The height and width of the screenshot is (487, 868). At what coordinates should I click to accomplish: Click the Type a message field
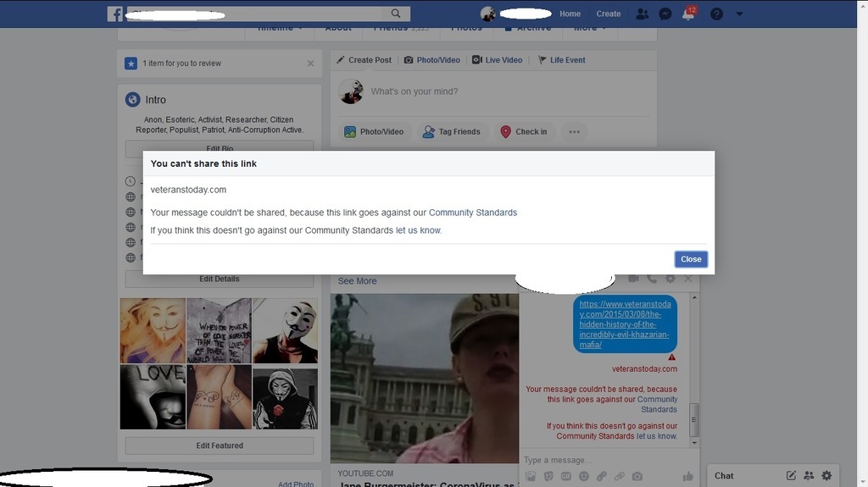pyautogui.click(x=593, y=460)
